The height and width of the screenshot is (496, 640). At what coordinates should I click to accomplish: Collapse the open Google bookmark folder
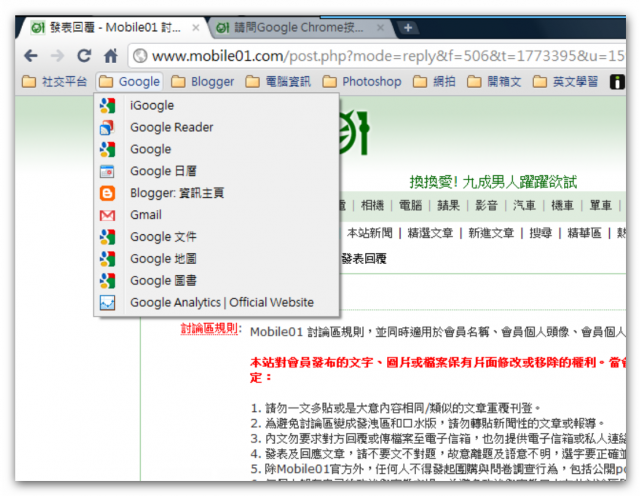[x=129, y=82]
